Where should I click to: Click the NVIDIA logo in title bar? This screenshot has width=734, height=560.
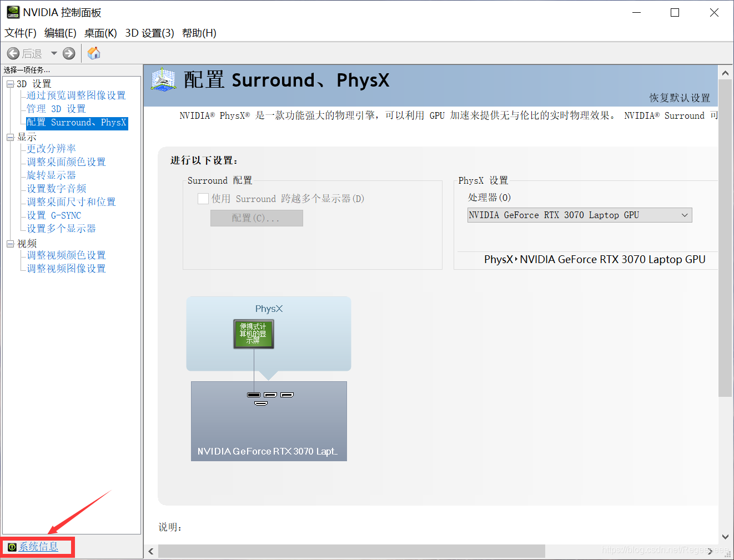(x=13, y=12)
